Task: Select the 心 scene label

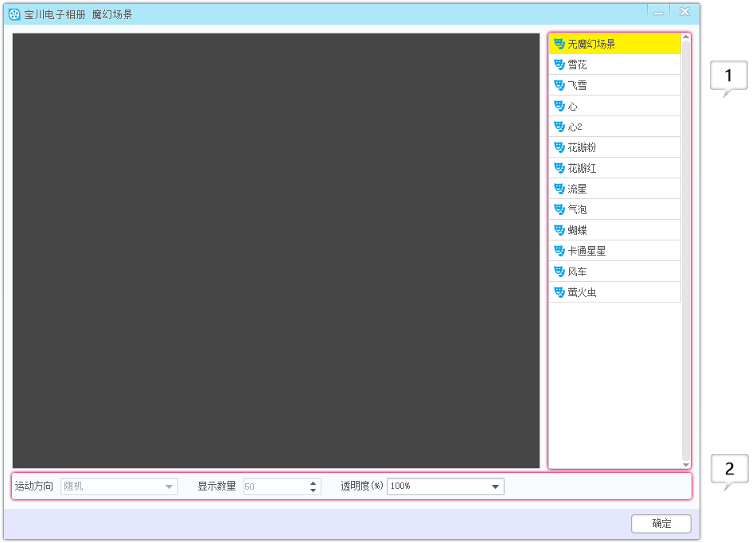Action: pos(572,106)
